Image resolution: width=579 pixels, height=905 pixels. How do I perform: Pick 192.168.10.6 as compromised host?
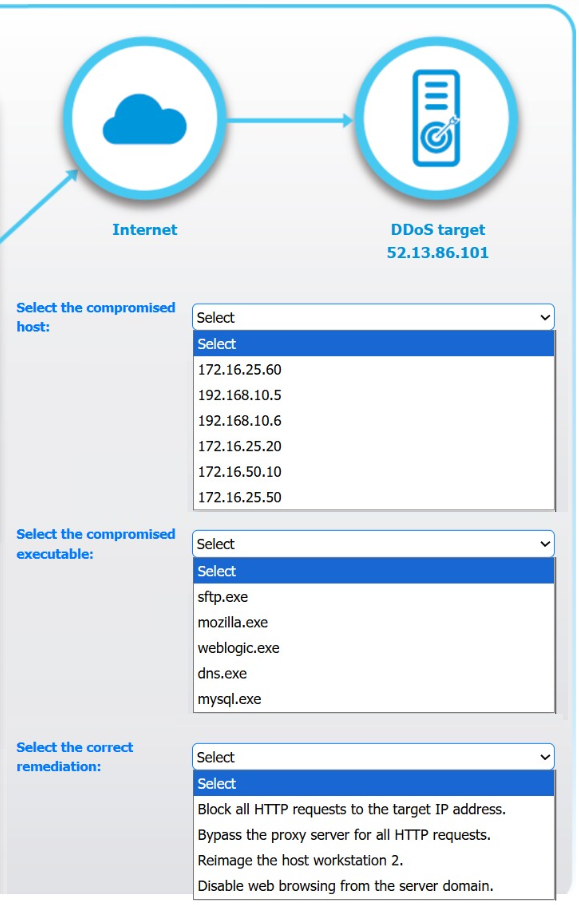[x=373, y=420]
